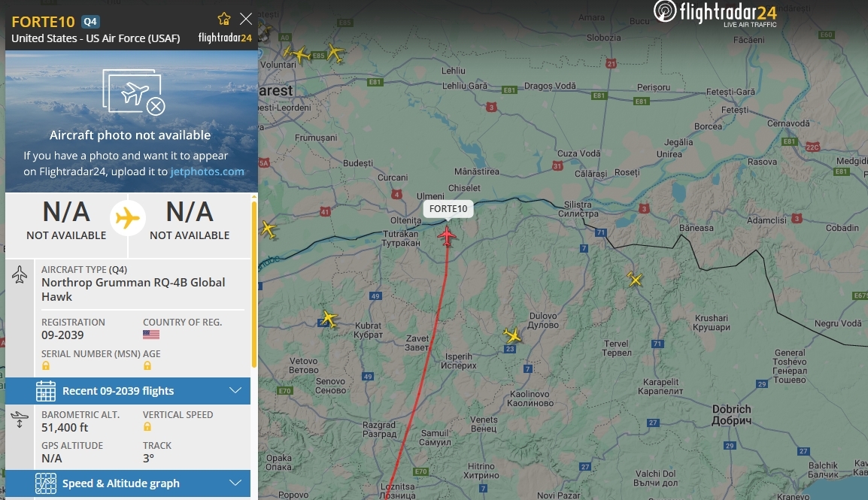
Task: Click the graph icon beside Speed & Altitude
Action: [45, 483]
